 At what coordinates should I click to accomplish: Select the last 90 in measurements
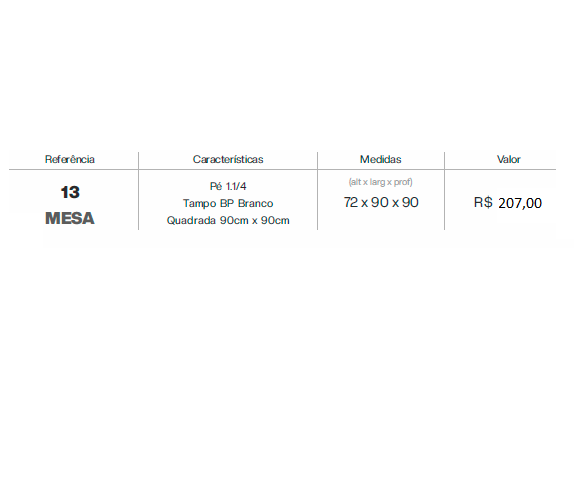(410, 202)
